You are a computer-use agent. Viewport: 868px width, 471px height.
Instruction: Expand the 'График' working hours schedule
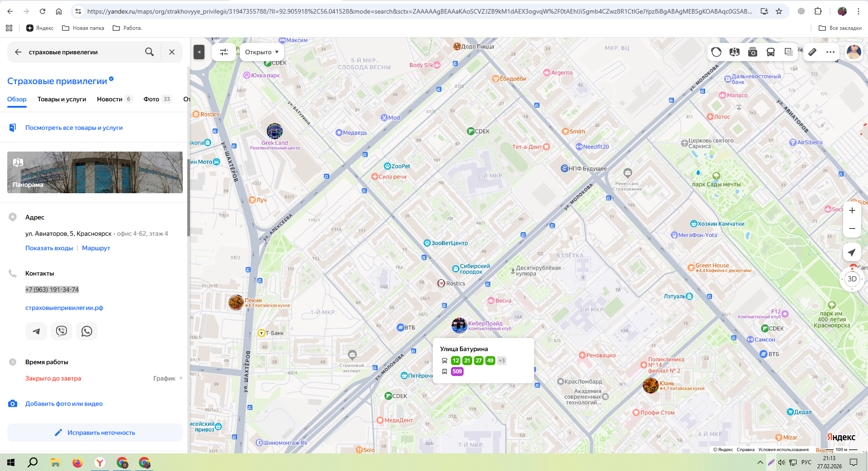tap(168, 378)
